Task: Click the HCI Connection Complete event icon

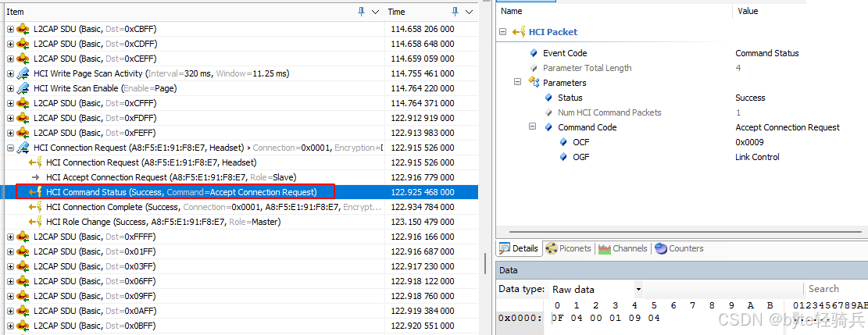Action: click(x=35, y=207)
